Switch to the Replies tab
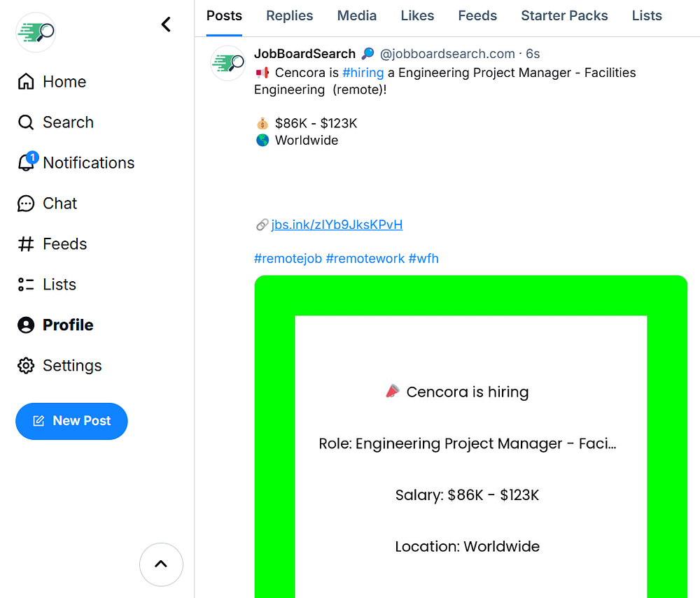 point(290,15)
